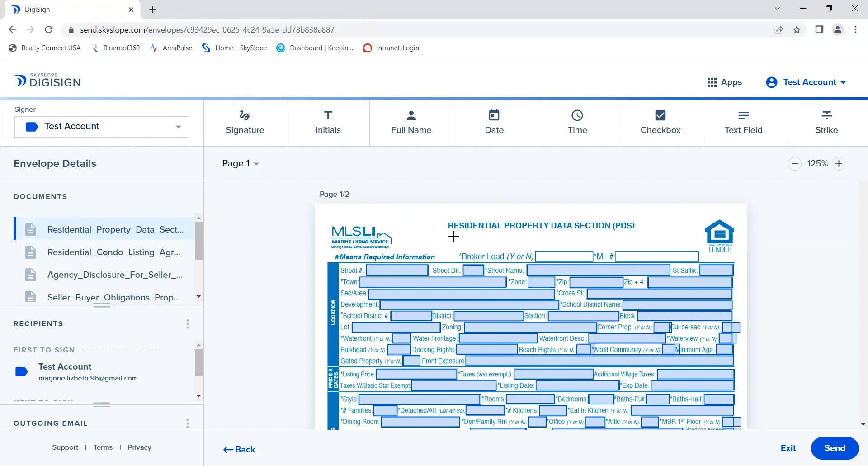Click the Zoning form field
This screenshot has width=868, height=466.
point(531,327)
